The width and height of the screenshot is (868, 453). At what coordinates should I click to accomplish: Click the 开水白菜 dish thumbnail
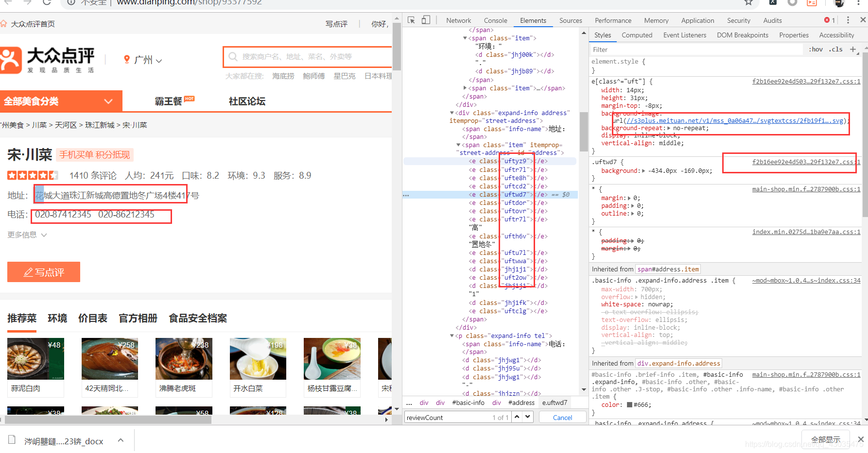[x=258, y=359]
